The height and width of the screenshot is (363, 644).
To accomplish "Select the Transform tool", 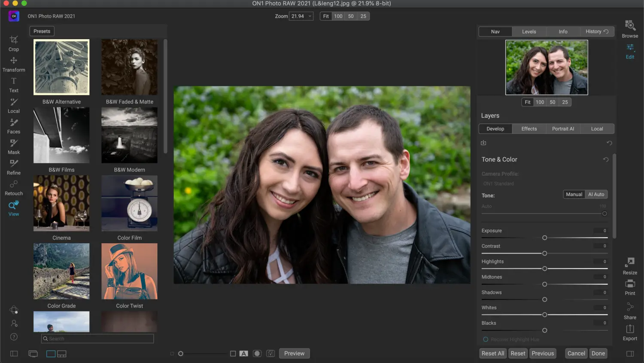I will pyautogui.click(x=13, y=65).
